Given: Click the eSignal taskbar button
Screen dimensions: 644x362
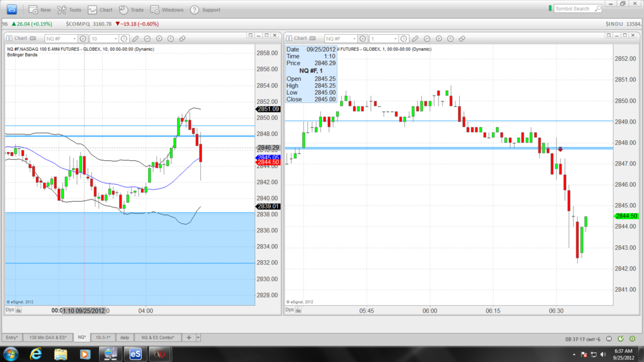Looking at the screenshot, I should 135,354.
